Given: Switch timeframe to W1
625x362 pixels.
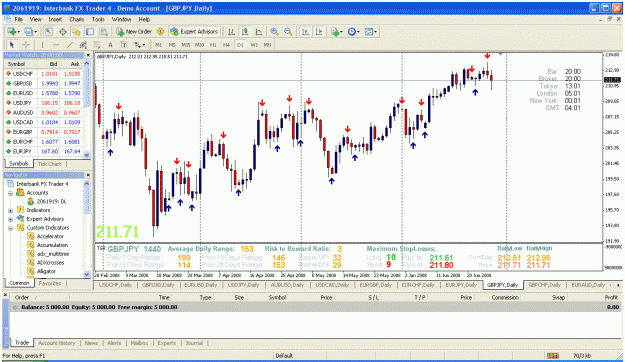Looking at the screenshot, I should point(254,45).
